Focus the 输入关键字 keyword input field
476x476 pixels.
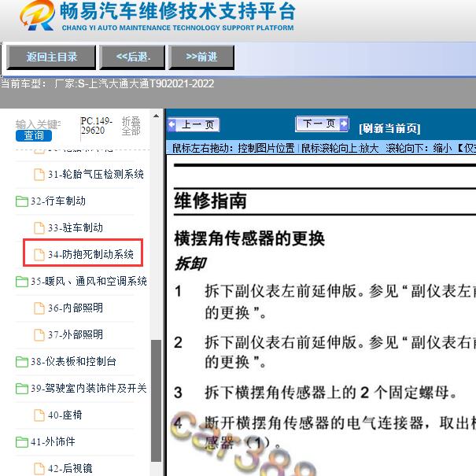point(38,124)
